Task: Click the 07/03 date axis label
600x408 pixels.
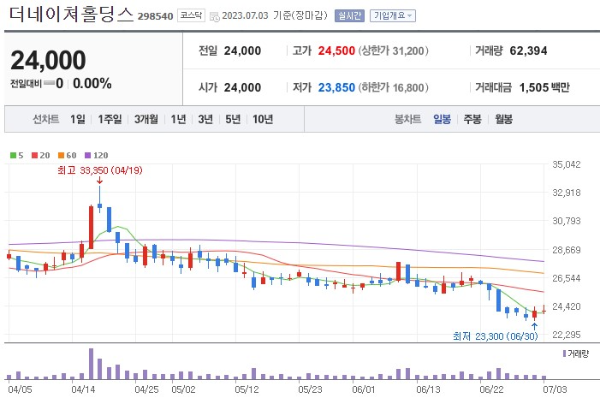Action: click(555, 390)
